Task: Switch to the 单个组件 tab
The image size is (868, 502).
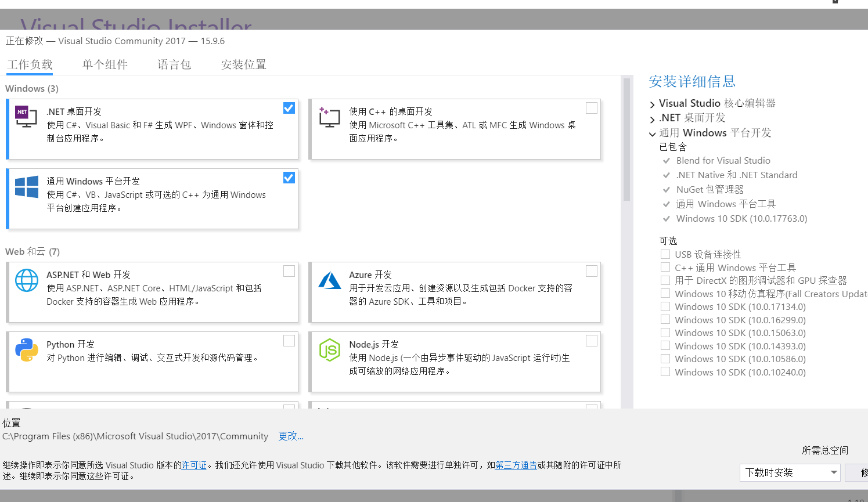Action: point(105,64)
